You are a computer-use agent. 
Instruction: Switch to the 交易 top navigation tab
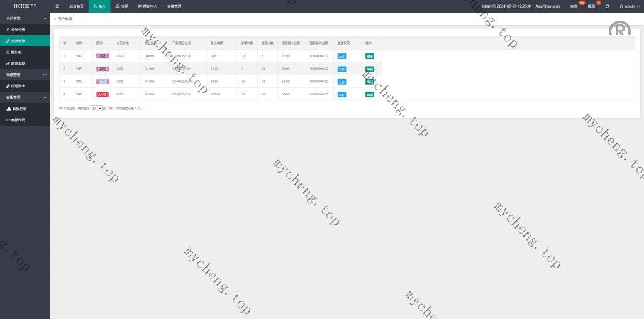click(121, 6)
